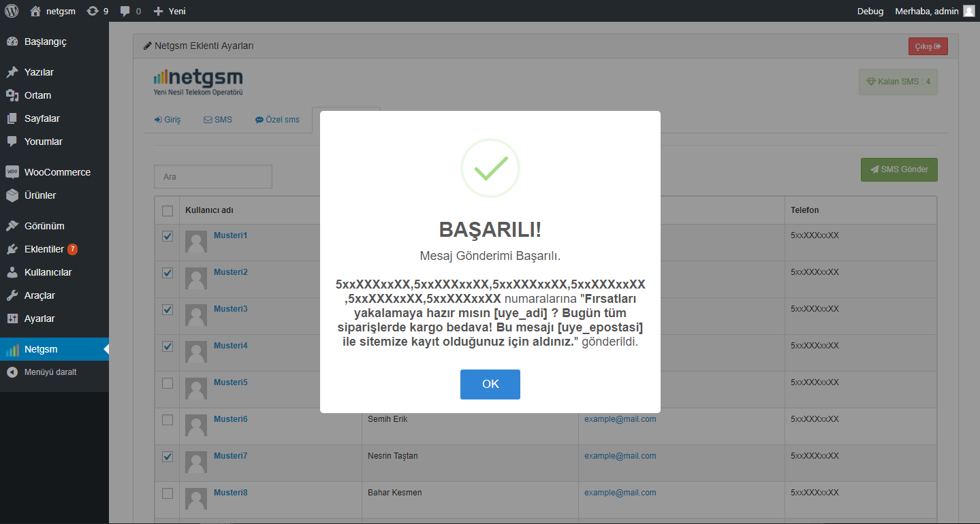The height and width of the screenshot is (524, 980).
Task: Uncheck the Musteri3 row checkbox
Action: pos(168,310)
